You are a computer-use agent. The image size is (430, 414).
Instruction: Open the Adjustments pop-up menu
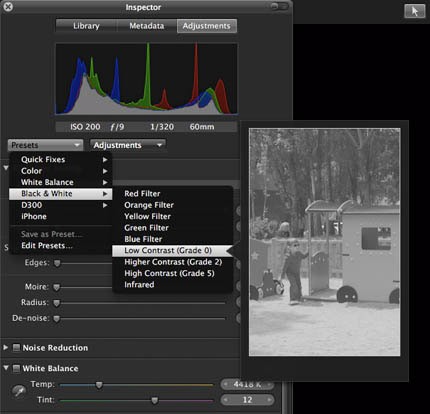pos(128,145)
